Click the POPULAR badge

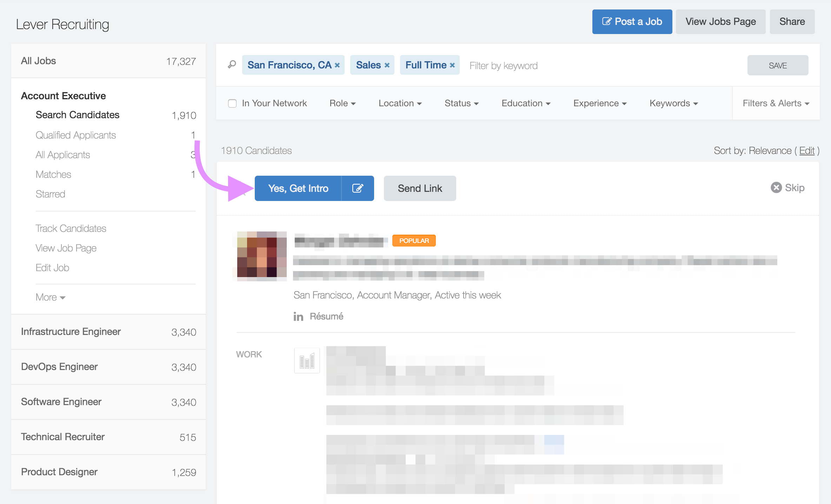pos(414,241)
